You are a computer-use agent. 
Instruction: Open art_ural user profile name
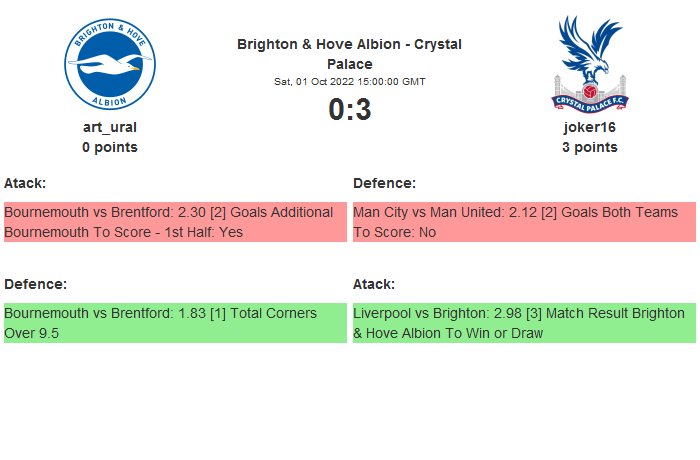pyautogui.click(x=110, y=127)
